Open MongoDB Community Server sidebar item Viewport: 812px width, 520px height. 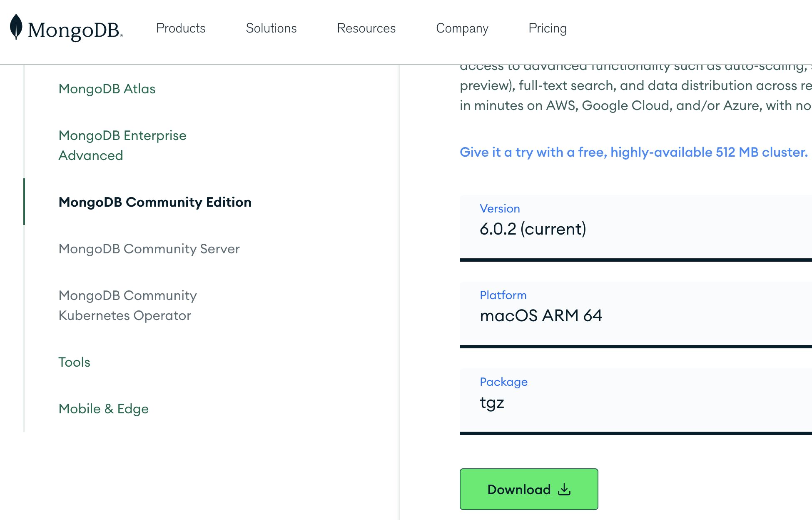click(x=149, y=249)
